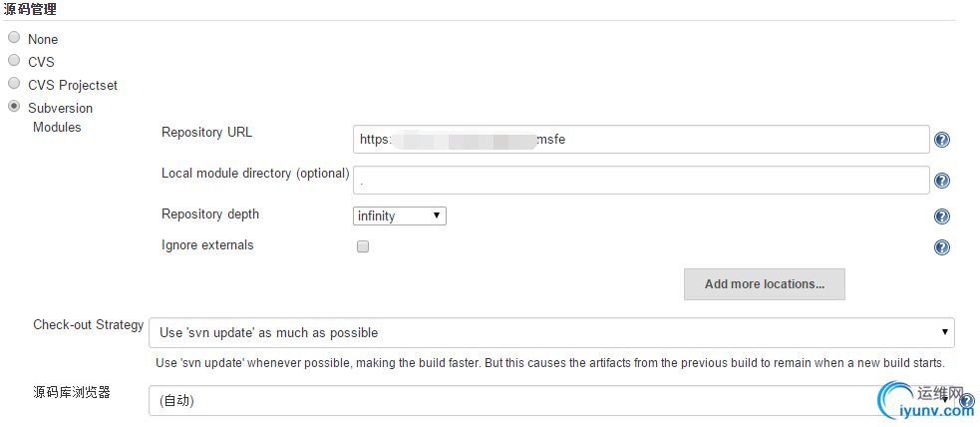Select the None source control option
The image size is (980, 427).
click(14, 38)
